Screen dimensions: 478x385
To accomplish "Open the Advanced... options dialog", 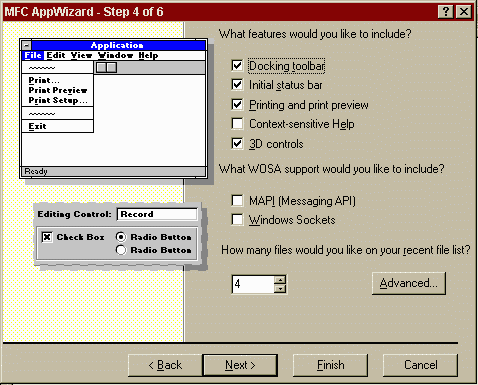I will pos(408,283).
